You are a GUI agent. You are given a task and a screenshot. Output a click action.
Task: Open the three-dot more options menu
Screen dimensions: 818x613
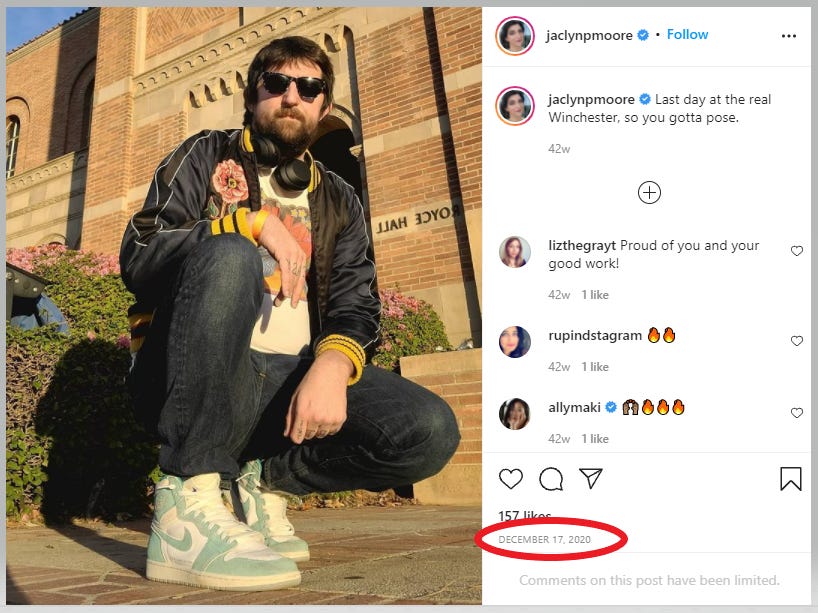point(789,36)
